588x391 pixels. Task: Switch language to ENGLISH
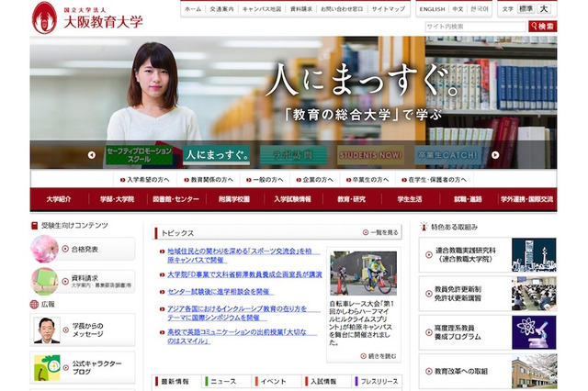pos(432,9)
